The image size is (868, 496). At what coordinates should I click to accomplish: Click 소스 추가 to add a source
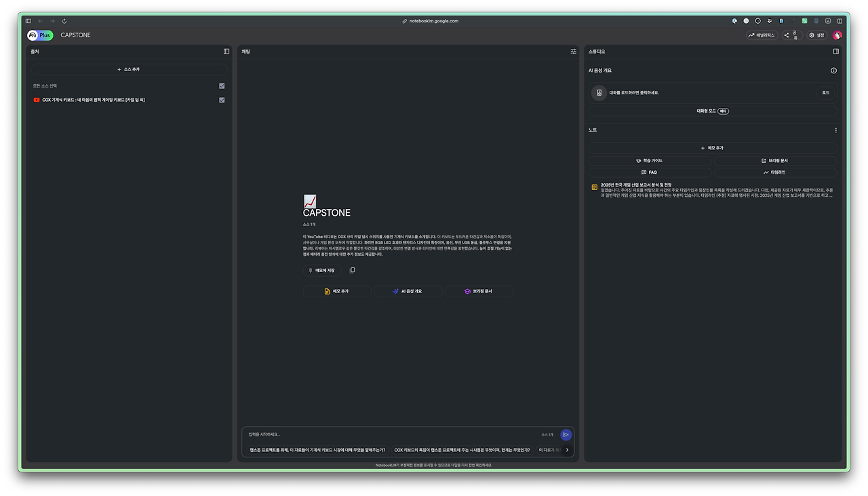point(129,69)
